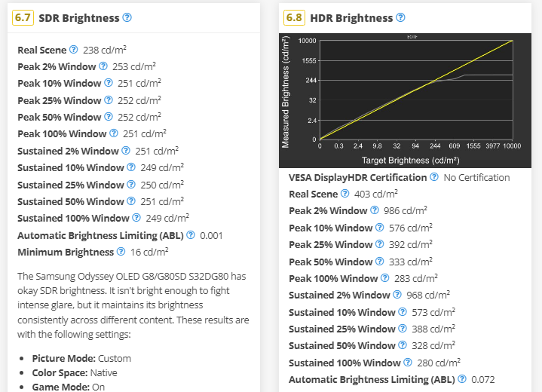Screen dimensions: 542x392
Task: Select the '0.001' SDR ABL value
Action: (x=211, y=235)
